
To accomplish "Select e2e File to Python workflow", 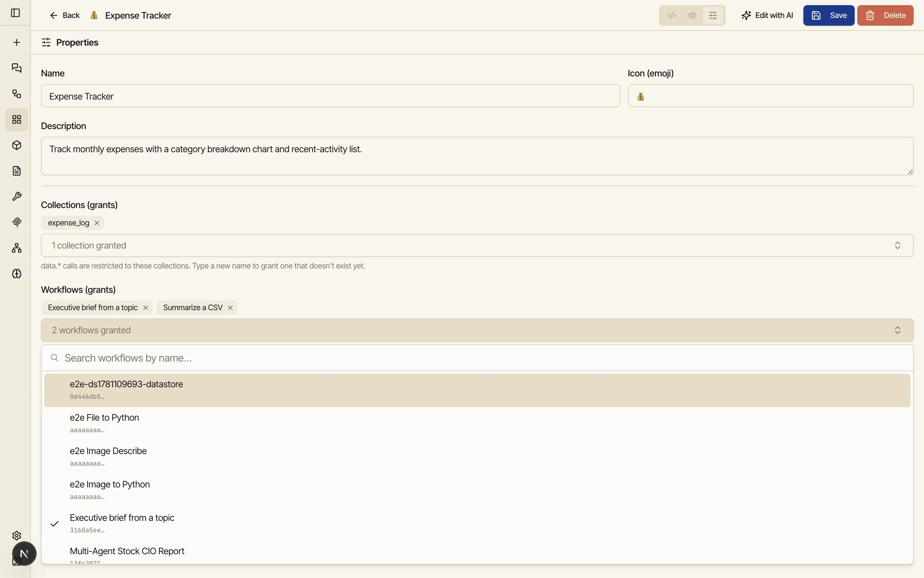I will pyautogui.click(x=477, y=424).
